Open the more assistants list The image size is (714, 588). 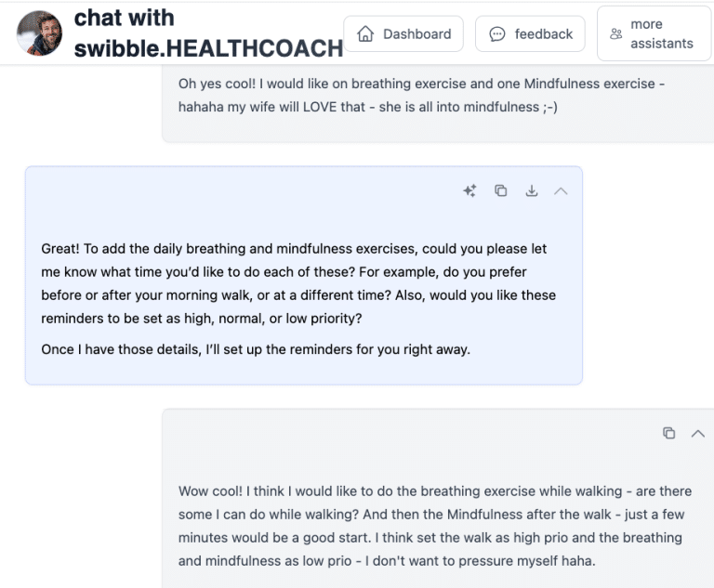654,33
